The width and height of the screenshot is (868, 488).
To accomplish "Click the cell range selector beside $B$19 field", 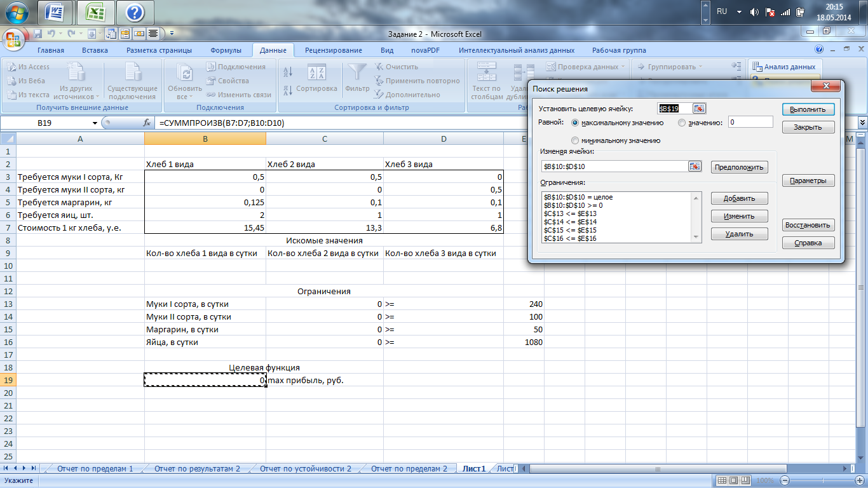I will tap(699, 109).
